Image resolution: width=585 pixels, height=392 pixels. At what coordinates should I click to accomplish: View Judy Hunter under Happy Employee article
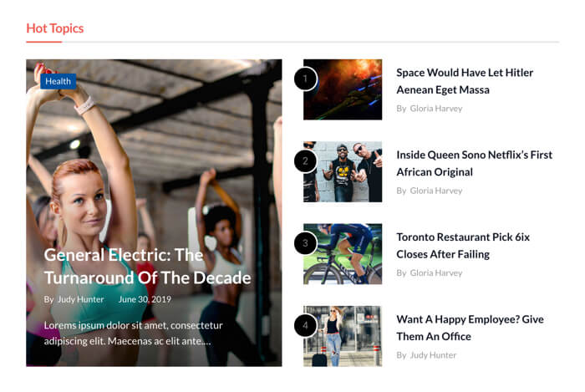pos(433,355)
